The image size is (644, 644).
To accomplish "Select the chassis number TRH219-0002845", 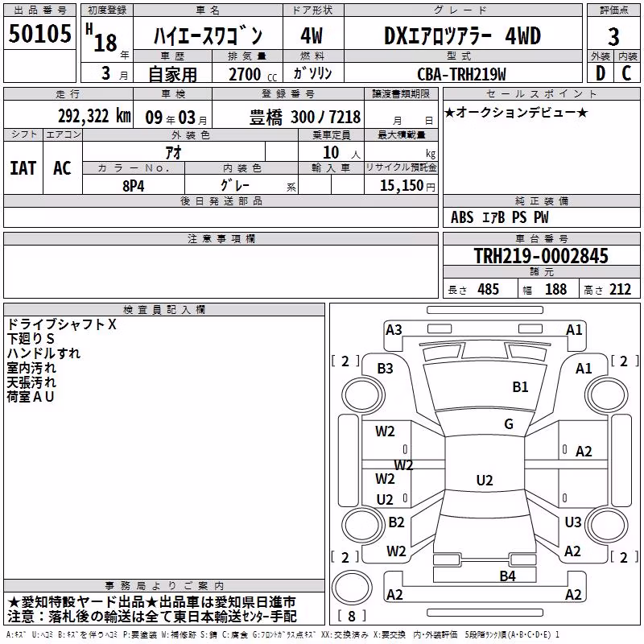I will tap(541, 256).
